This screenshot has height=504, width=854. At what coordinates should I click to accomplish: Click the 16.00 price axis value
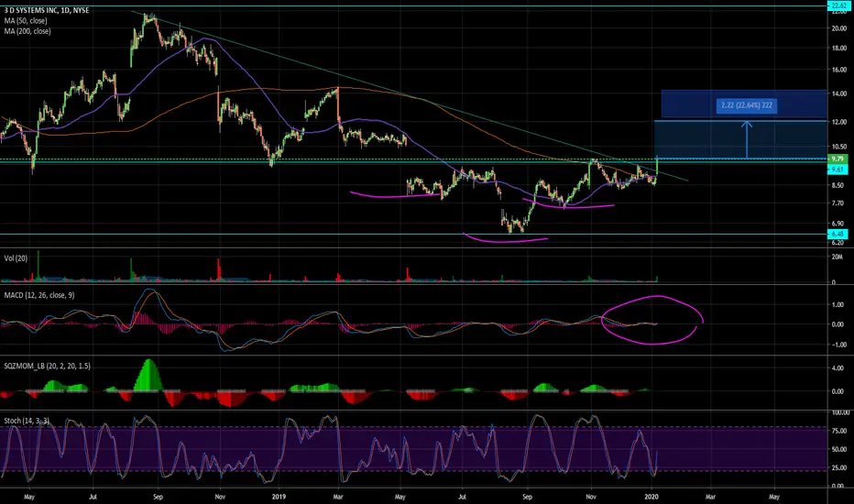coord(838,71)
